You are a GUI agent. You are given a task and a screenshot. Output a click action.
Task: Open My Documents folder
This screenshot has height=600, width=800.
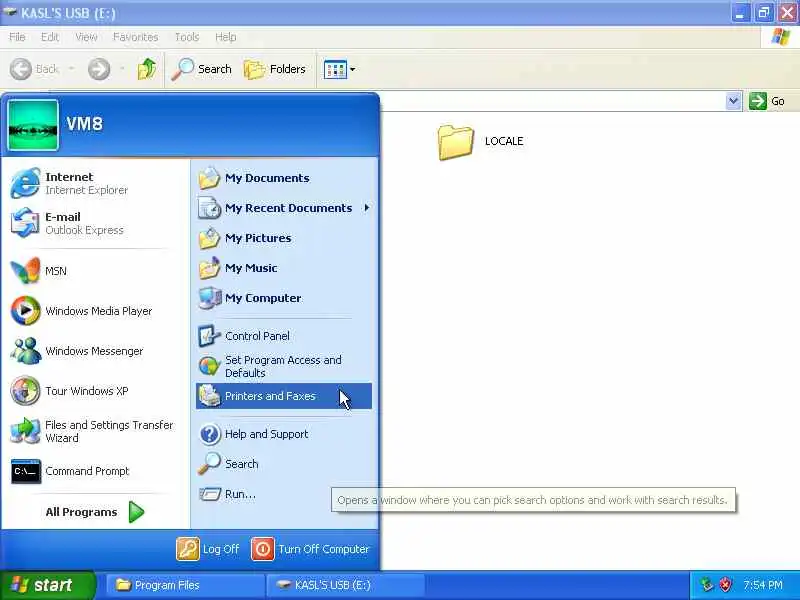click(x=284, y=178)
